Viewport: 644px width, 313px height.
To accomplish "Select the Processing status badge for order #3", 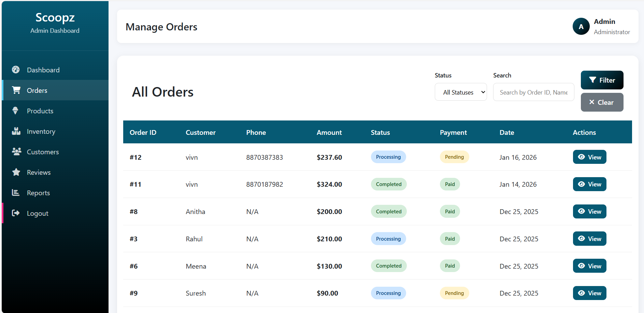I will point(388,239).
